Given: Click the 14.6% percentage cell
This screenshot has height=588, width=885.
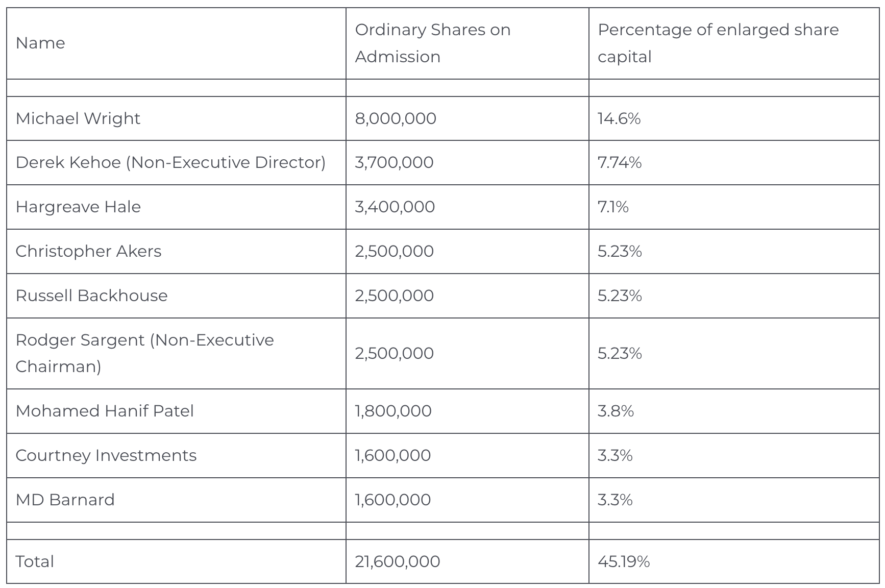Looking at the screenshot, I should pos(619,118).
